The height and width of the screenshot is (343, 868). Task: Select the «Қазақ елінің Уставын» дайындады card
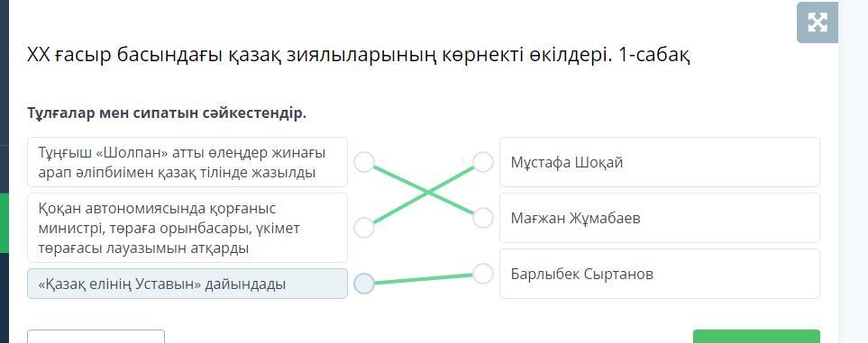(x=187, y=284)
